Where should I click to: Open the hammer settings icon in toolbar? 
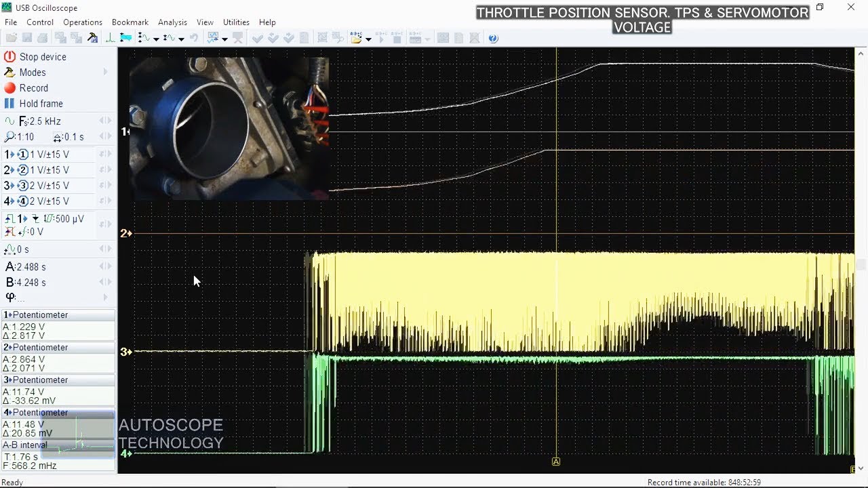click(93, 39)
